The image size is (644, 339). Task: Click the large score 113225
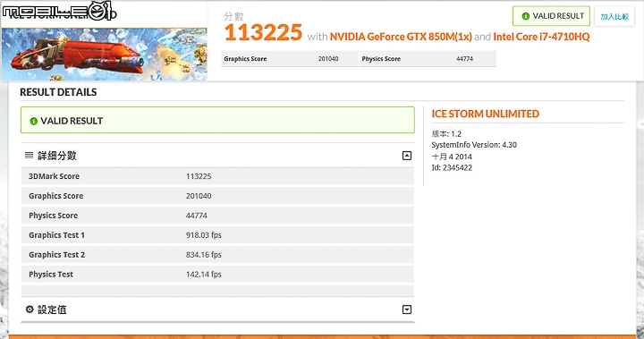click(263, 32)
